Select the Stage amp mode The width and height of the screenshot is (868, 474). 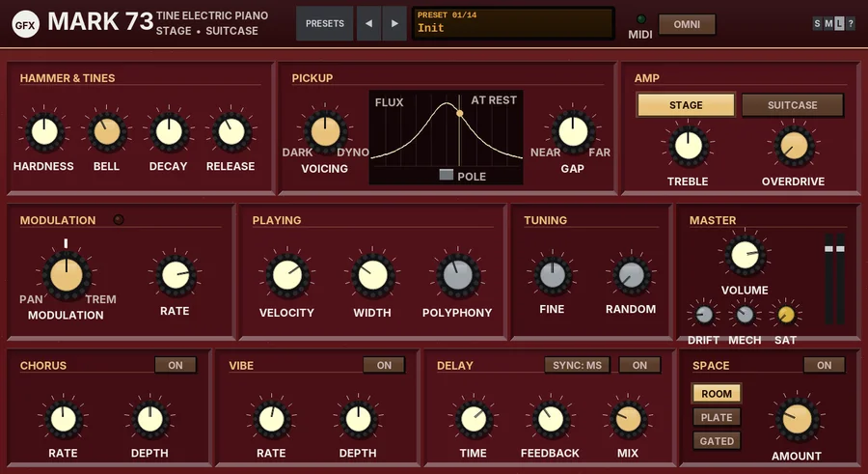click(686, 105)
